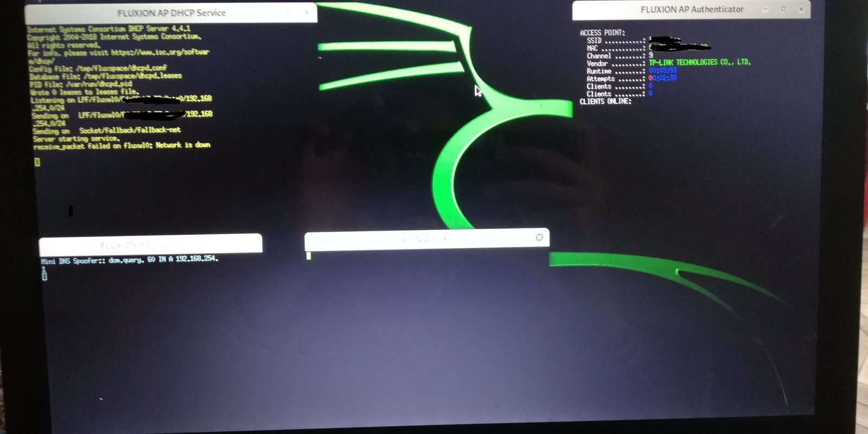Focus the FLUXION AP DHCP Service title bar
Viewport: 868px width, 434px height.
pyautogui.click(x=171, y=13)
